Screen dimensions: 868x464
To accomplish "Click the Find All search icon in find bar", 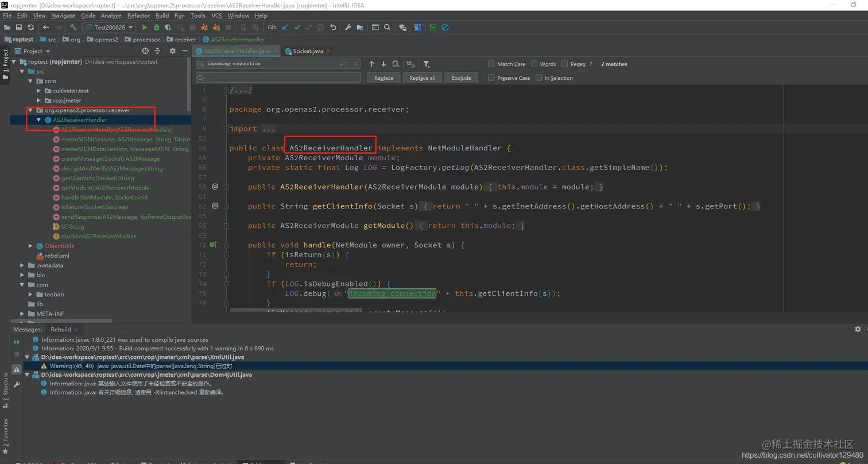I will (x=396, y=64).
